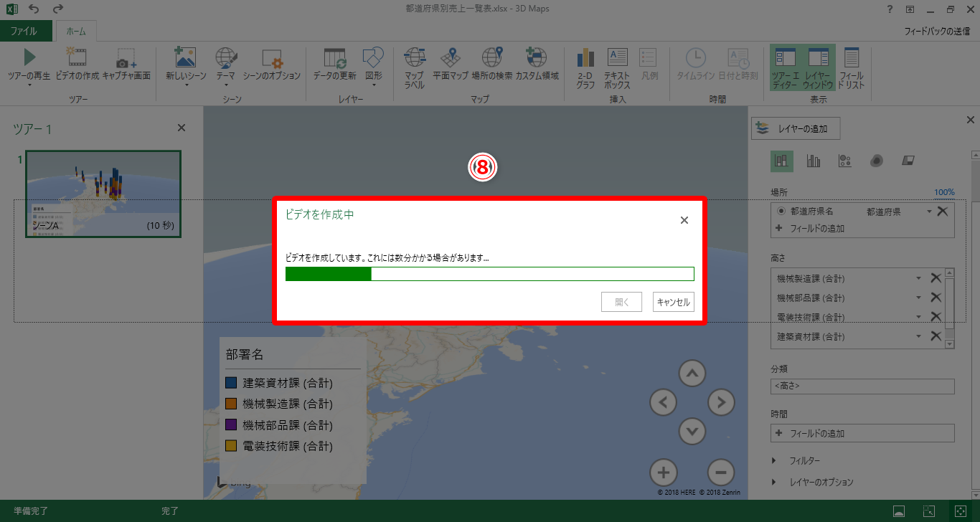Select the 都道府県名 location radio button

coord(781,212)
